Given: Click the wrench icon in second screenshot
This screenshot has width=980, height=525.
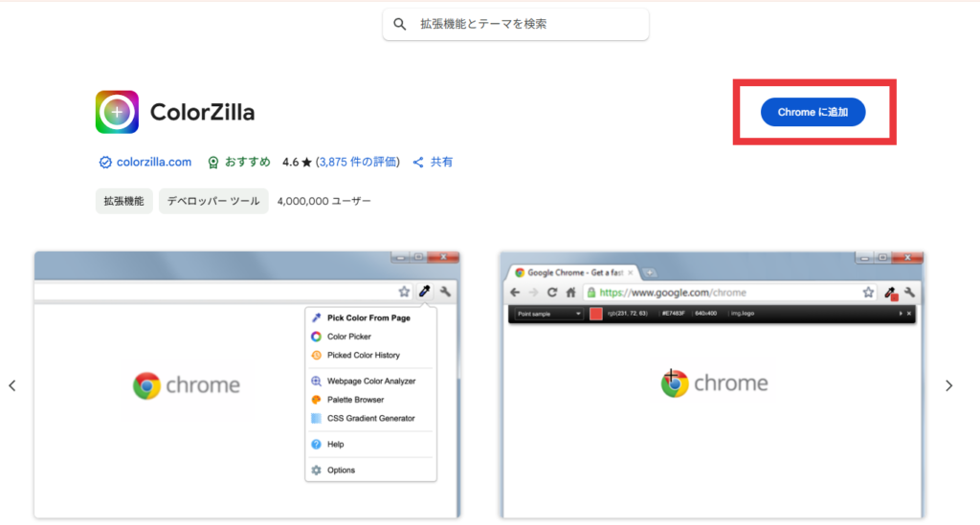Looking at the screenshot, I should click(x=910, y=293).
